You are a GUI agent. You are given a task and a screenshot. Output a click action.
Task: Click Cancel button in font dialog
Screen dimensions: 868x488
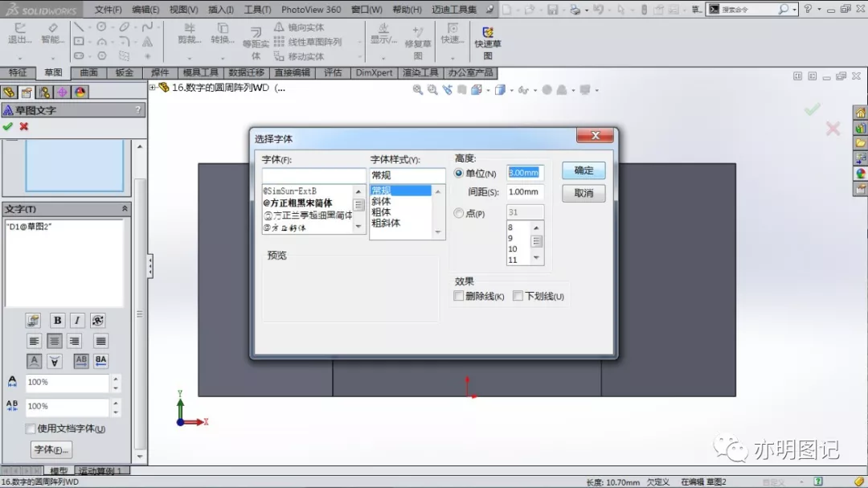pos(583,193)
